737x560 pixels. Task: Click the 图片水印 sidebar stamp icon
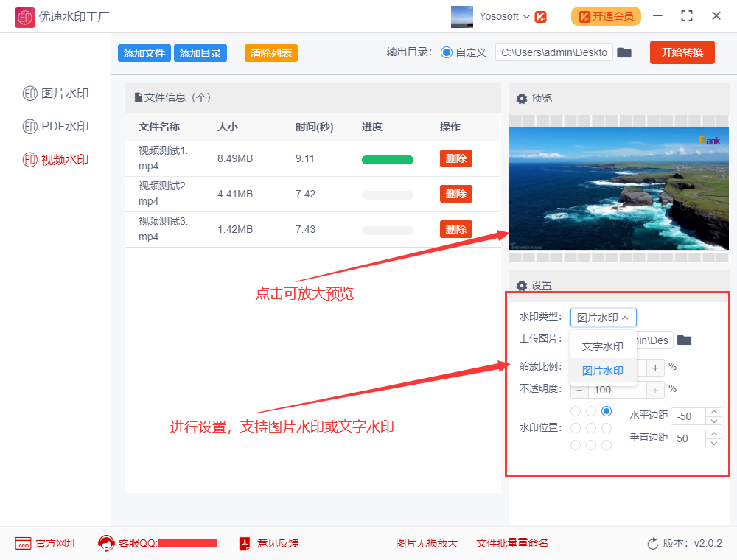coord(29,94)
